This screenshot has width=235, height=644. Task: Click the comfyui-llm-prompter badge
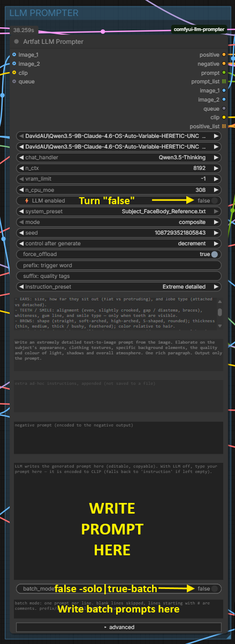click(x=198, y=29)
